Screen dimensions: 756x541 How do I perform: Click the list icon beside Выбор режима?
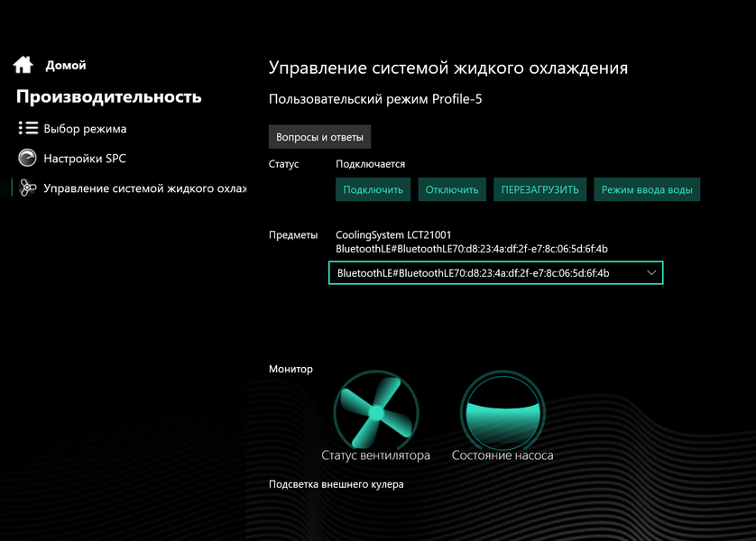pyautogui.click(x=28, y=128)
